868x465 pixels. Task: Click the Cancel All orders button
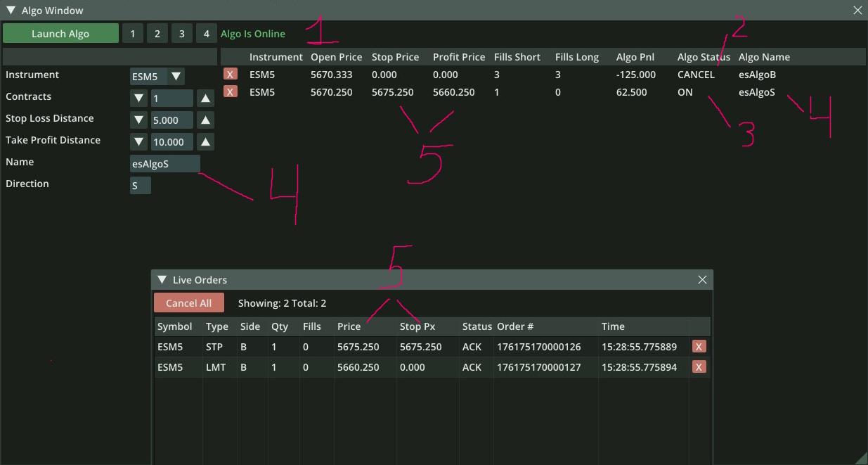[188, 303]
